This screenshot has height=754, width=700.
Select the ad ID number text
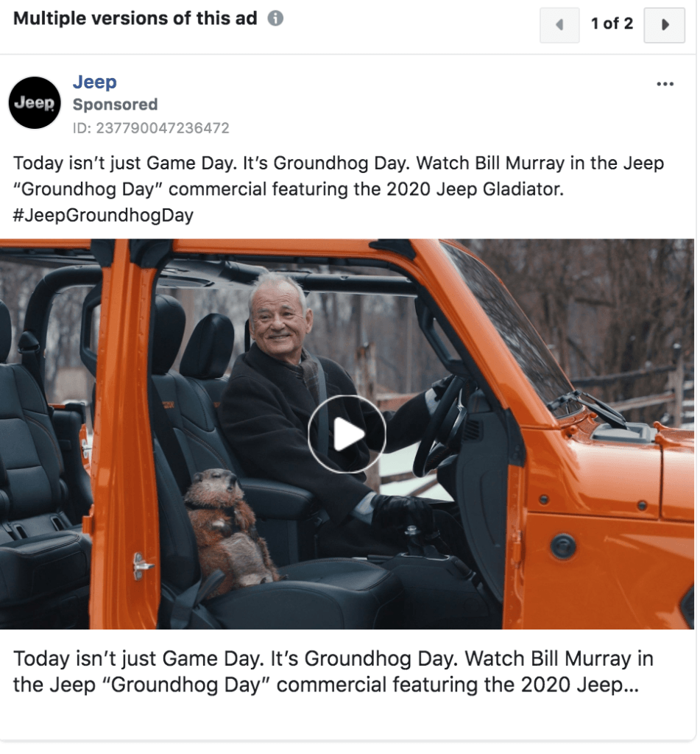(151, 128)
